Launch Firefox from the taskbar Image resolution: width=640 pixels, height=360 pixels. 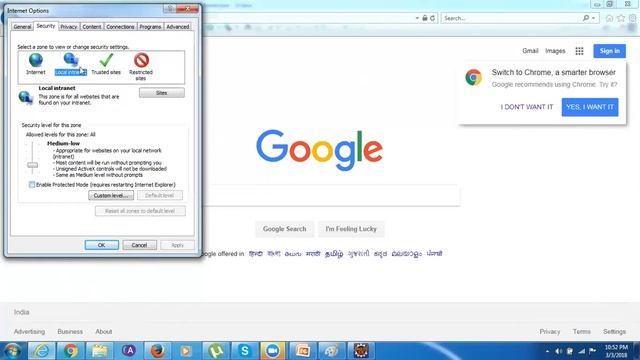pyautogui.click(x=158, y=351)
